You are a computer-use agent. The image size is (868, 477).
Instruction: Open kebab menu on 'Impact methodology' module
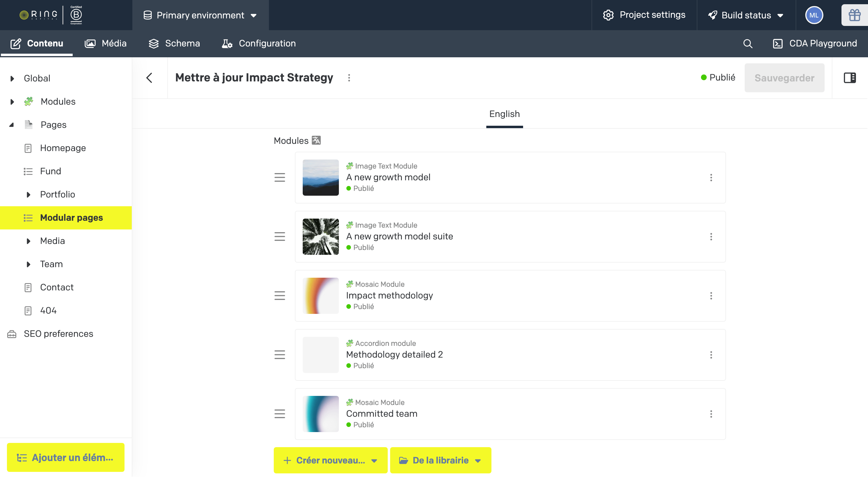[x=711, y=296]
